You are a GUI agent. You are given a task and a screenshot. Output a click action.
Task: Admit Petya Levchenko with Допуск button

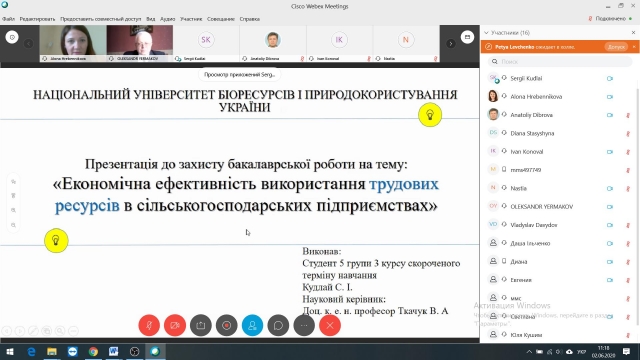tap(616, 47)
